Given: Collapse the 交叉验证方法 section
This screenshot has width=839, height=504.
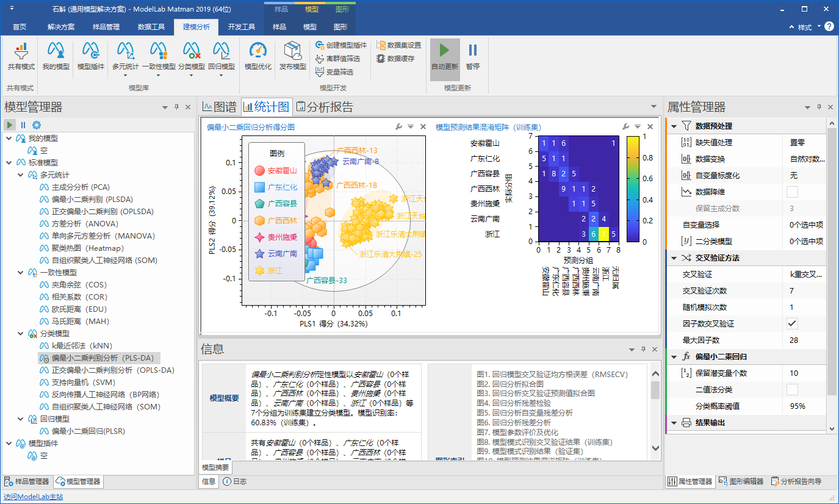Looking at the screenshot, I should pos(674,257).
